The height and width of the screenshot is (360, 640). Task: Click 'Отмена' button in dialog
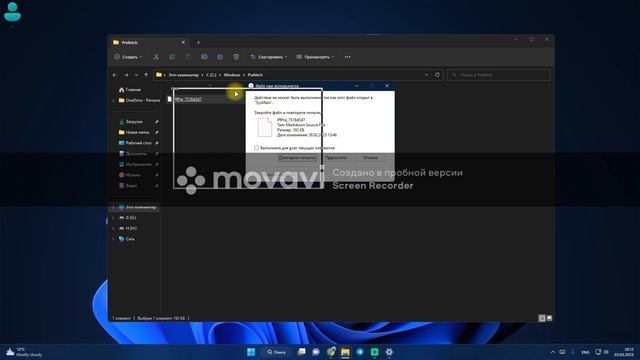coord(370,158)
